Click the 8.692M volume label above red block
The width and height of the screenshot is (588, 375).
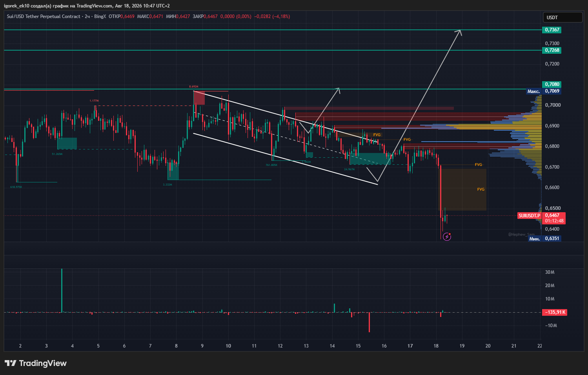(x=194, y=87)
